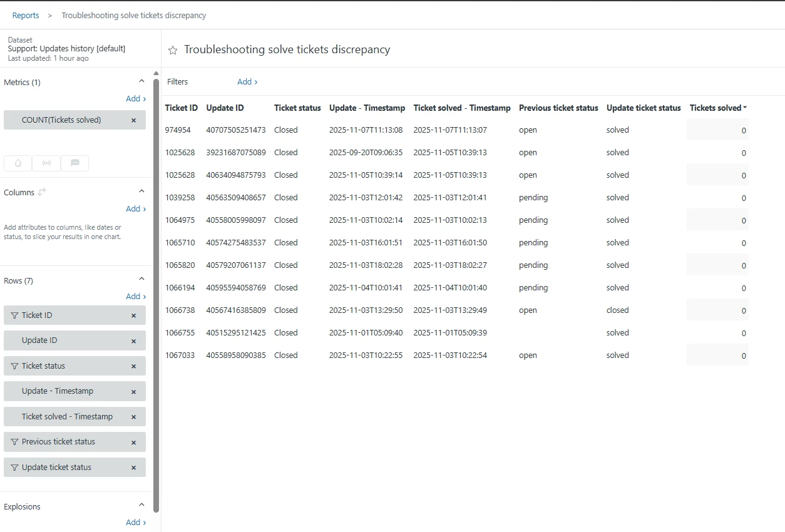
Task: Click timestamp 2025-11-07T11:13:07 cell
Action: tap(450, 130)
